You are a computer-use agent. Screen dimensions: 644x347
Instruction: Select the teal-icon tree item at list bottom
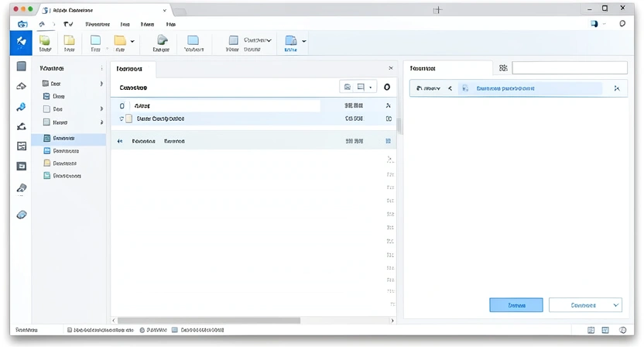tap(63, 176)
